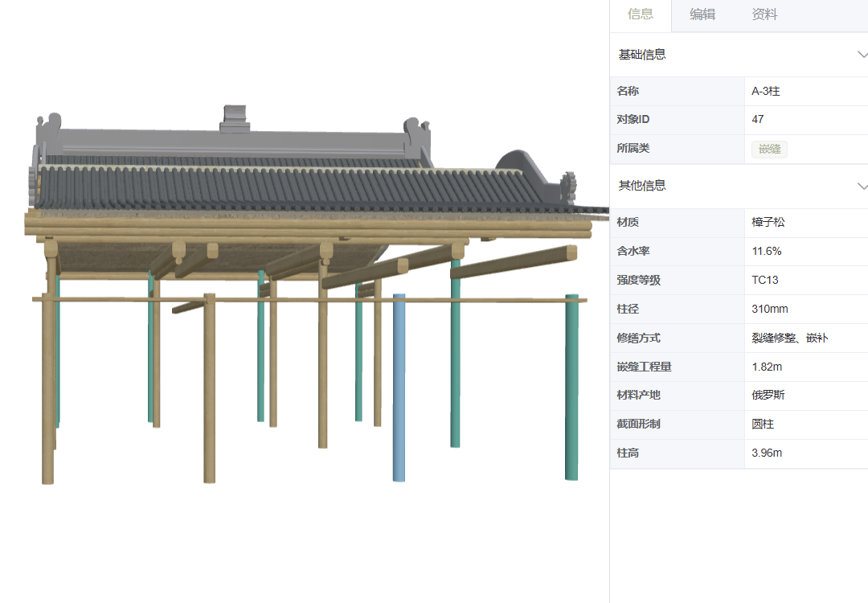868x603 pixels.
Task: Click the object ID value 47
Action: 758,119
